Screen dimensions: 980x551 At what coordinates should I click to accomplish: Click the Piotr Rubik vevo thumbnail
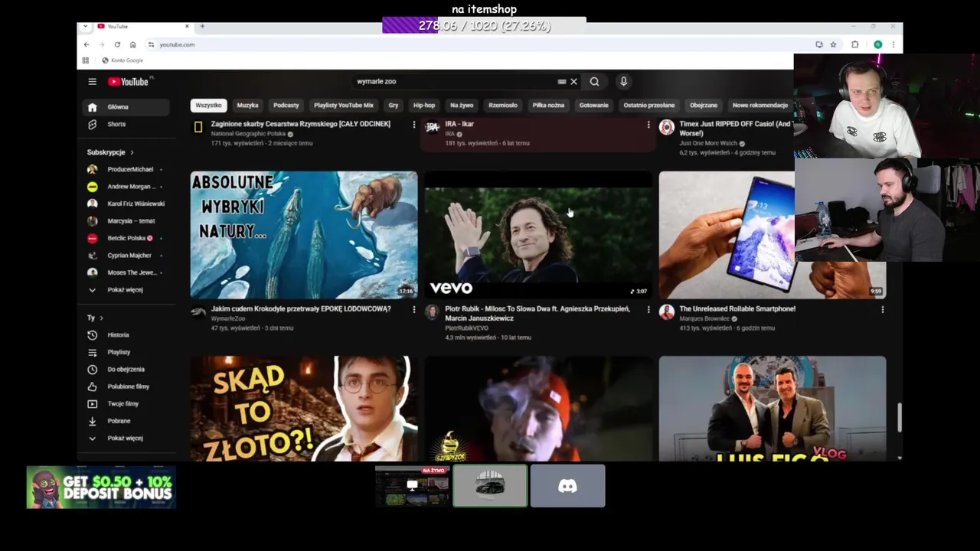(x=538, y=235)
